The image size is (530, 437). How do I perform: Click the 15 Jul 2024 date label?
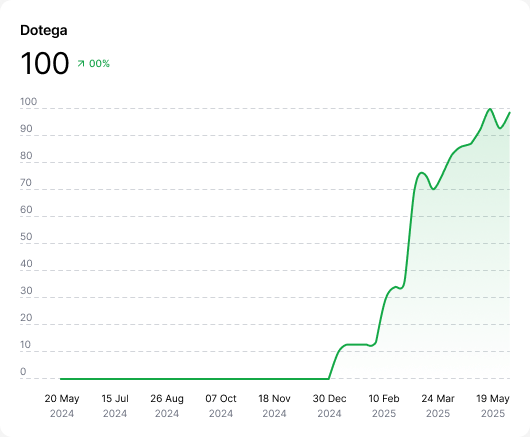(115, 406)
